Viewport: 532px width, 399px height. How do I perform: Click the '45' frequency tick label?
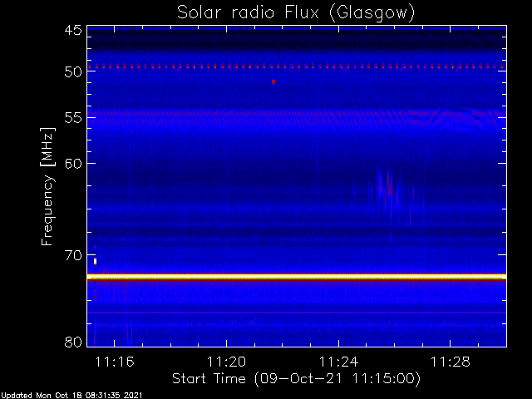click(73, 31)
